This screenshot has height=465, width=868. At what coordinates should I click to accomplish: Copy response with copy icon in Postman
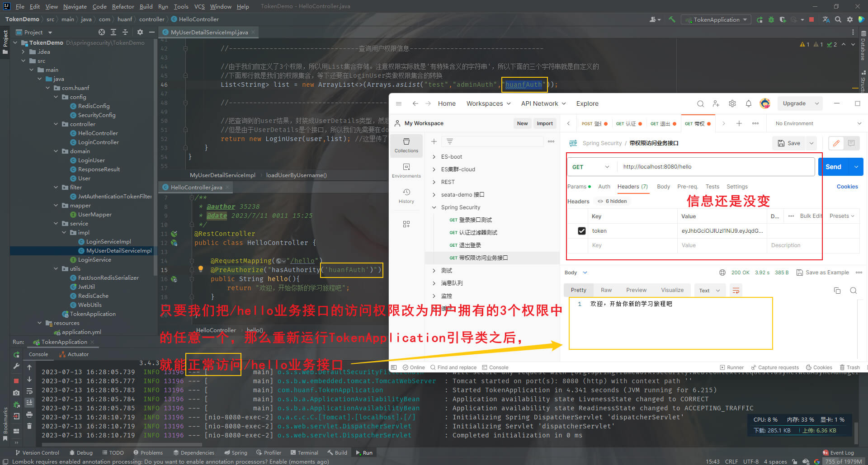837,290
